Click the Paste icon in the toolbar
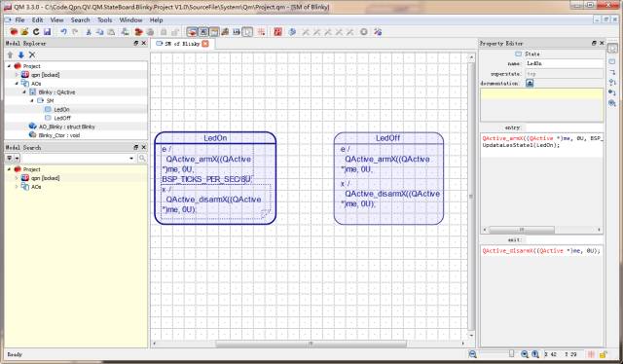The image size is (623, 364). [111, 32]
